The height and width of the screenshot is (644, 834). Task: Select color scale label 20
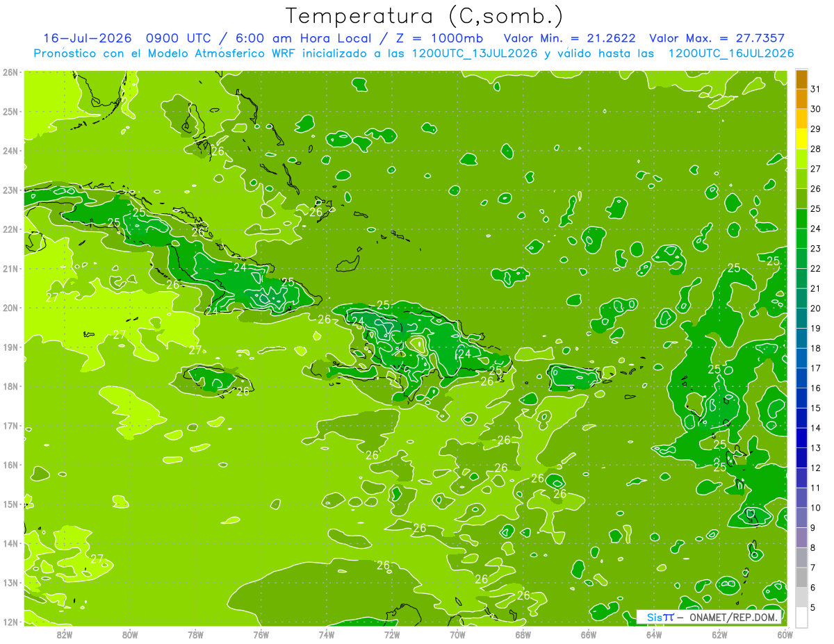click(815, 308)
